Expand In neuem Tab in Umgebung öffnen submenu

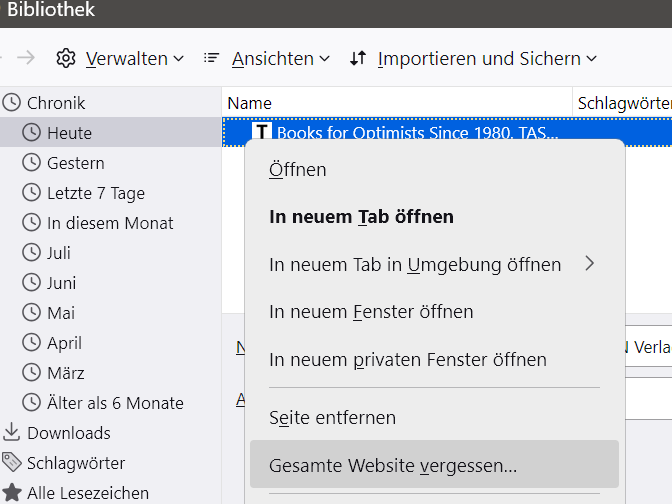pos(432,265)
